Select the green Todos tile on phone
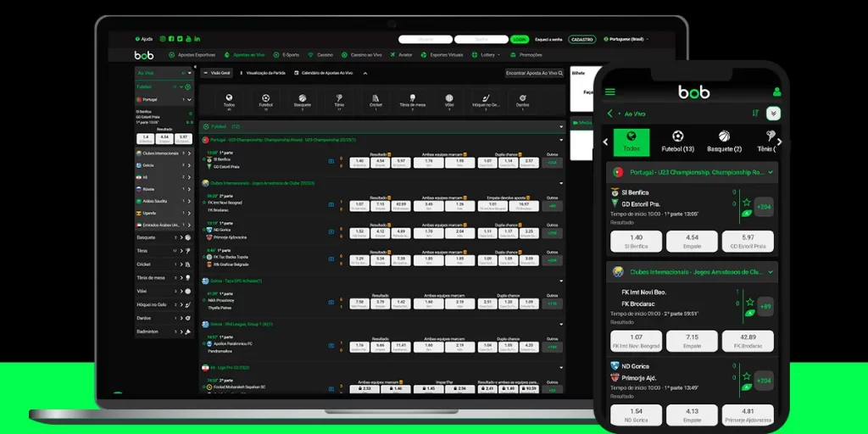The image size is (868, 434). tap(631, 142)
